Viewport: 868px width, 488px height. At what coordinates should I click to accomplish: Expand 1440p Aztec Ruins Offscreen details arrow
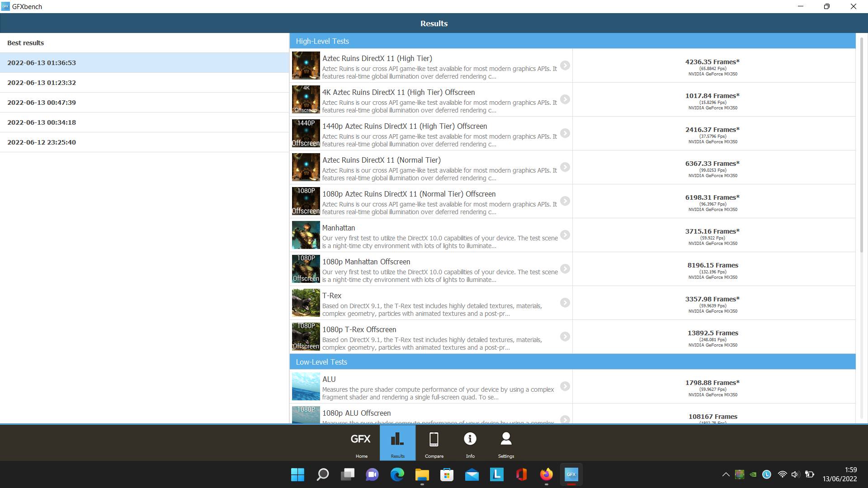(x=565, y=133)
